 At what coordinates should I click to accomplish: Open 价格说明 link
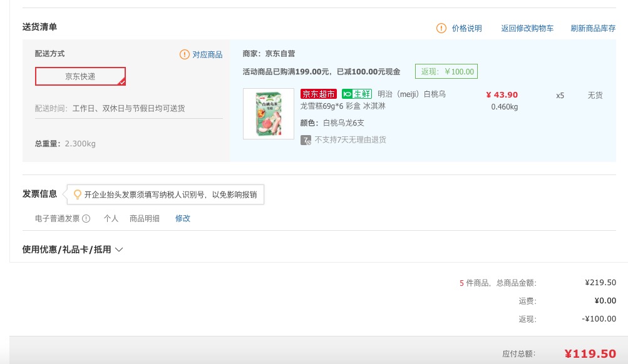(x=466, y=28)
